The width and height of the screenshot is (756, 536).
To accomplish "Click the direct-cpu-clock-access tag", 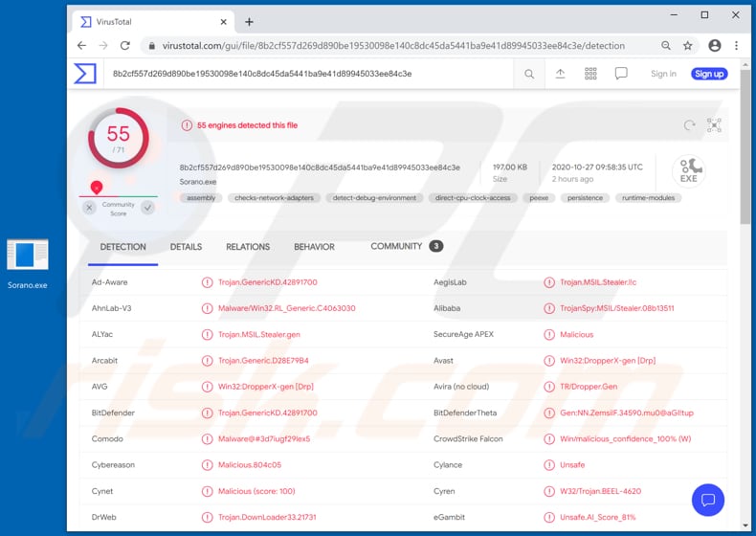I will (x=473, y=198).
